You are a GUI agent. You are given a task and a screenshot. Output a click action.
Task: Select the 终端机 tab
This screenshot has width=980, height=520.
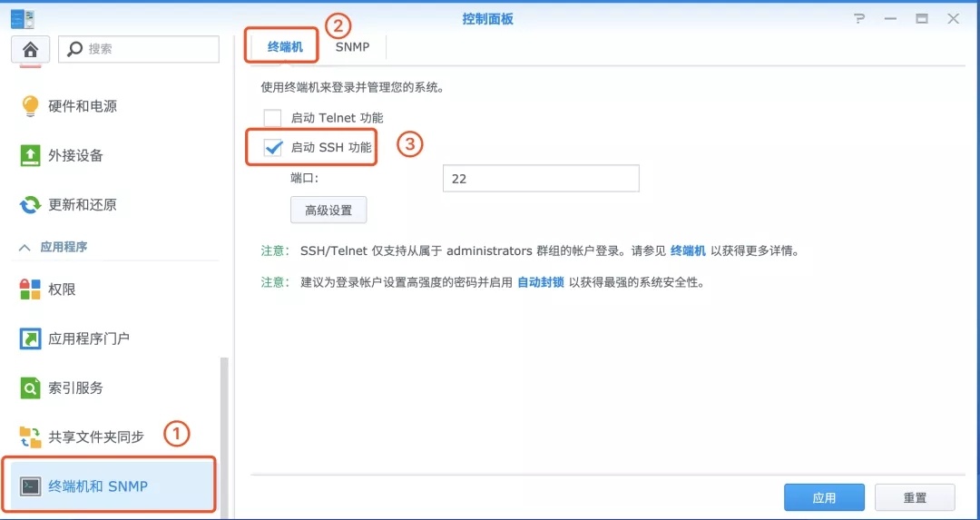point(285,47)
